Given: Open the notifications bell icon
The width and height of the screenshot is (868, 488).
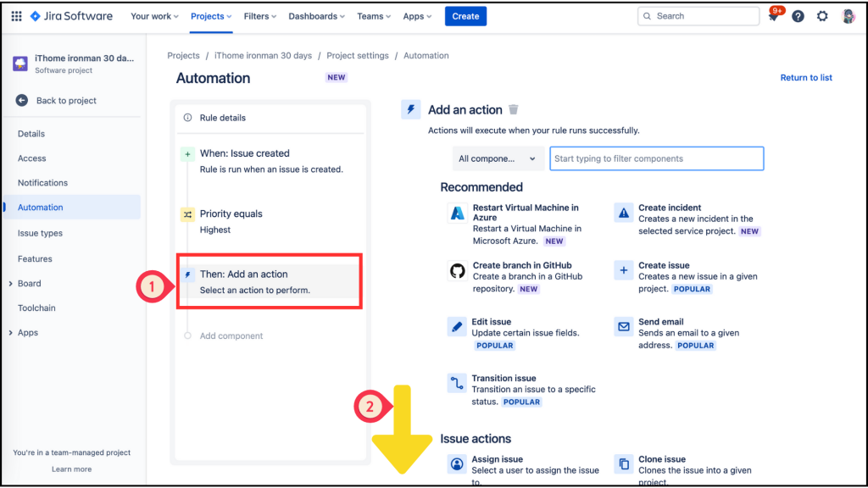Looking at the screenshot, I should coord(773,17).
